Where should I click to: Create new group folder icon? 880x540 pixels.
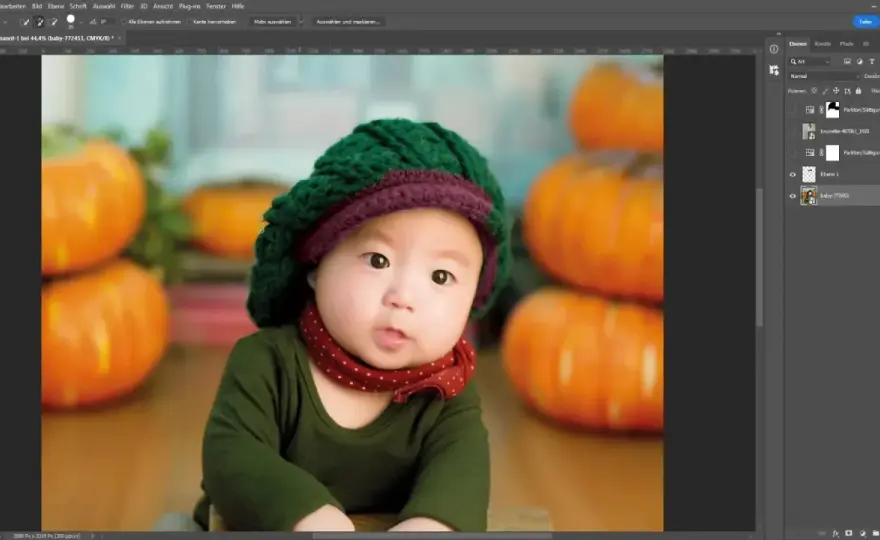tap(876, 533)
